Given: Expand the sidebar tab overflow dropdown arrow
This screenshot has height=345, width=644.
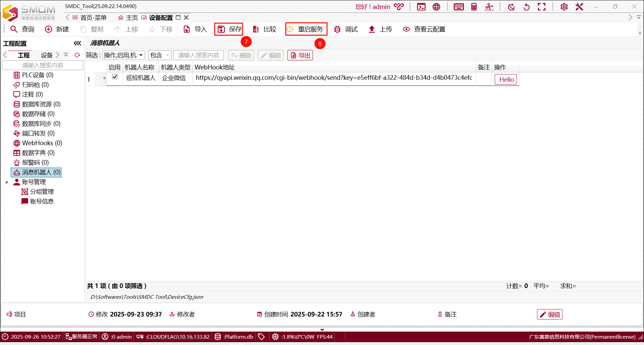Looking at the screenshot, I should click(x=66, y=55).
